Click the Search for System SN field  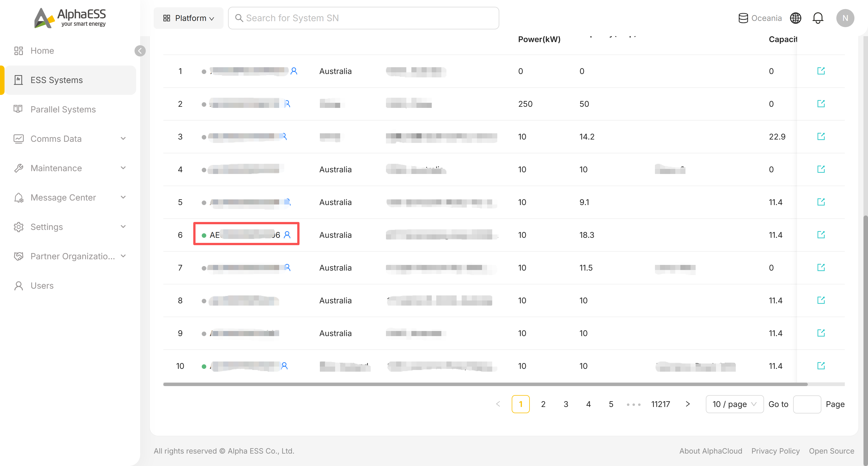point(363,18)
